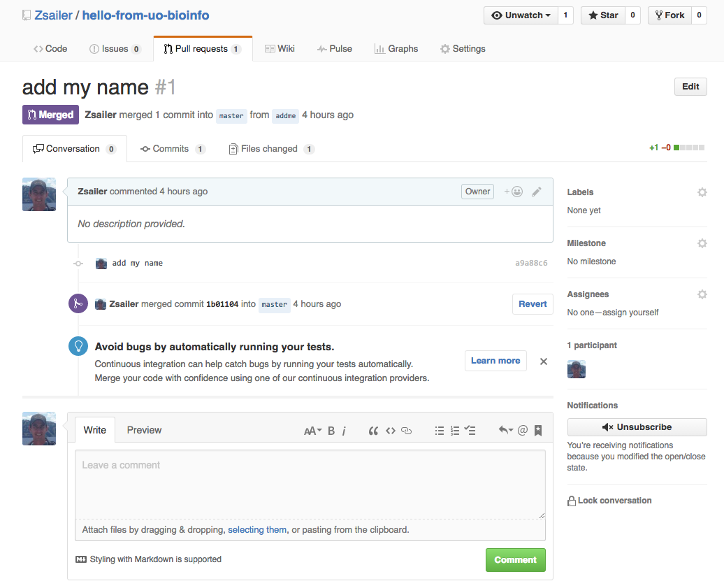Click the italic formatting icon
Image resolution: width=724 pixels, height=588 pixels.
(x=344, y=431)
